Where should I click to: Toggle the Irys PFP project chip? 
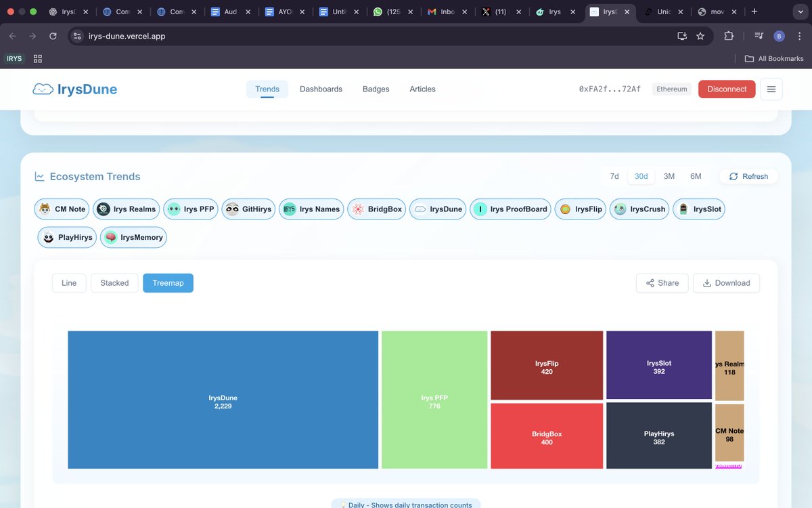point(191,209)
